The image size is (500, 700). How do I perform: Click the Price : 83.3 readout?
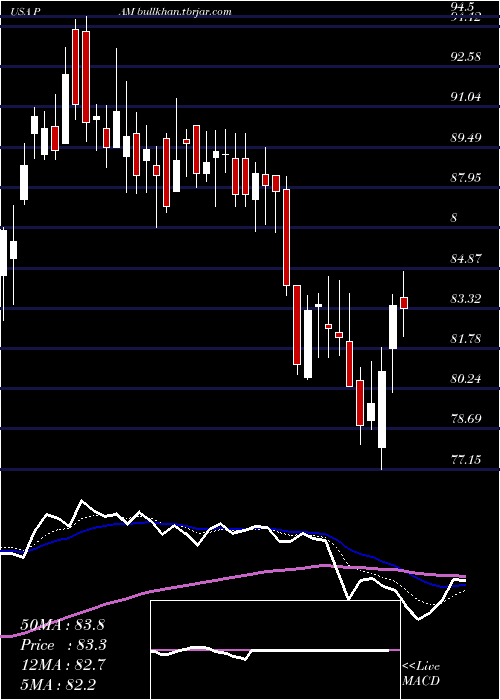point(63,644)
